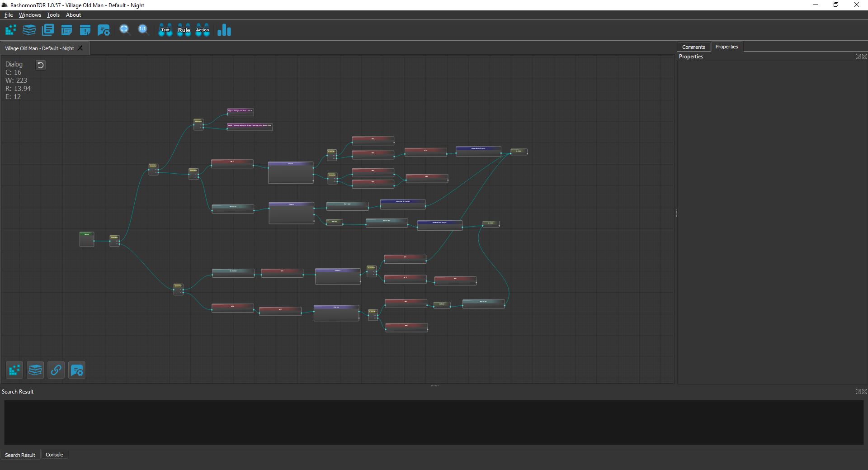Click the 'Properties' panel header label

(691, 57)
